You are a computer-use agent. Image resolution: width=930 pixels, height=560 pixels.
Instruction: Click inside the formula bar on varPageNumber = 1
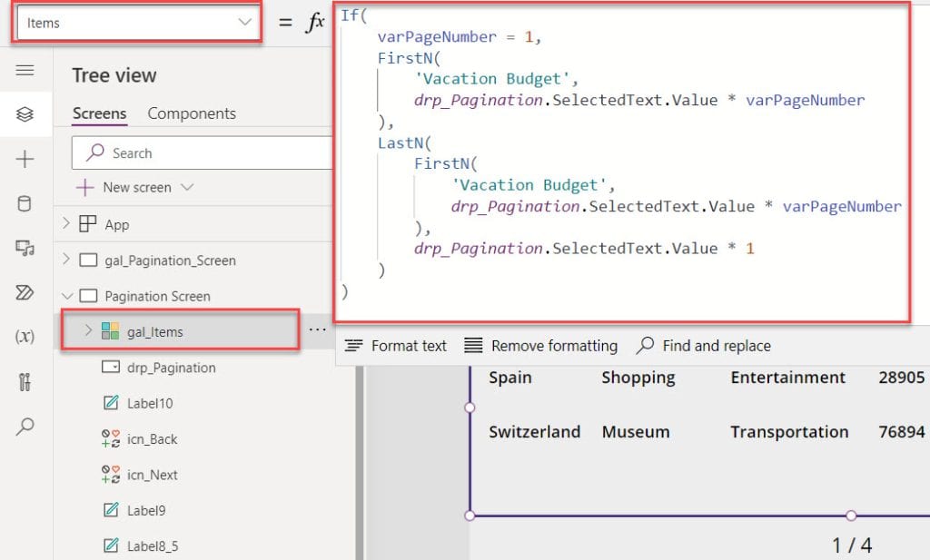click(459, 36)
